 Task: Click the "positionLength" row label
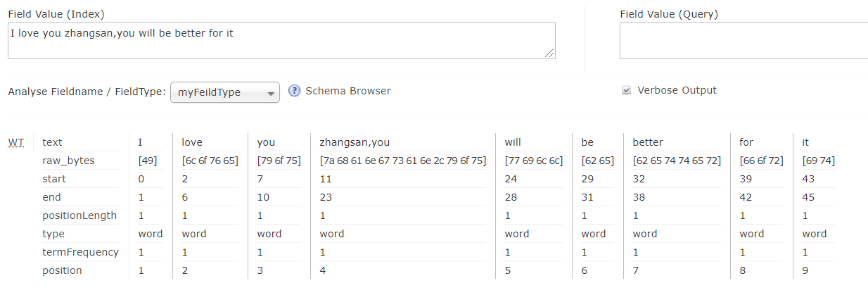[x=79, y=215]
